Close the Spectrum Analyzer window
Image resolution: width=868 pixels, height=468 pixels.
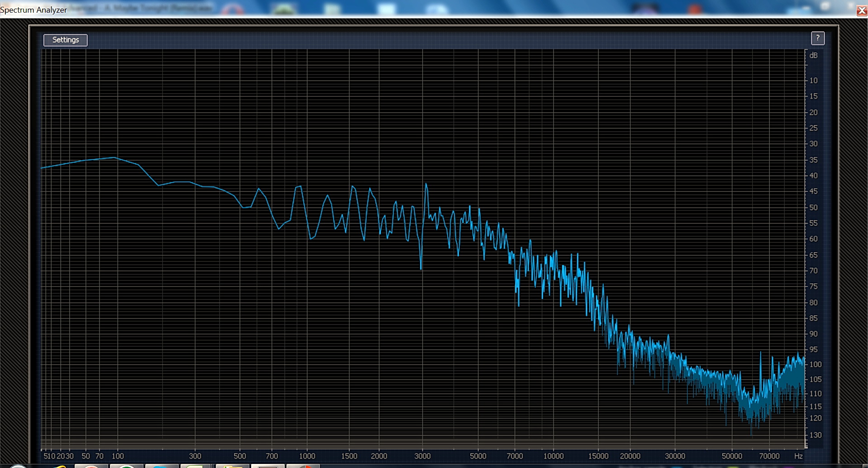click(x=862, y=10)
